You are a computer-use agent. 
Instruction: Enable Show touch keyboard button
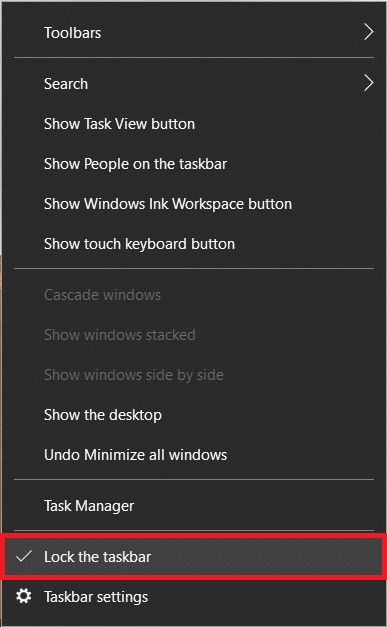coord(194,244)
